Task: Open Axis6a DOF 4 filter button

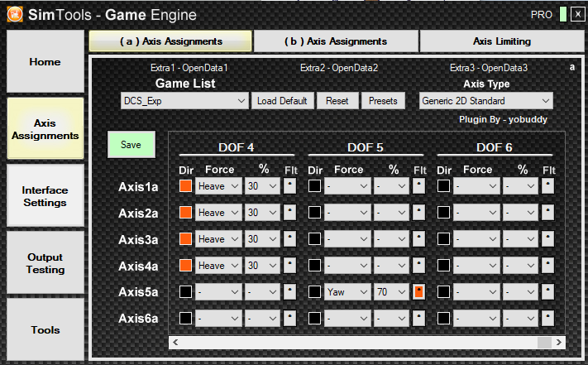Action: click(290, 319)
